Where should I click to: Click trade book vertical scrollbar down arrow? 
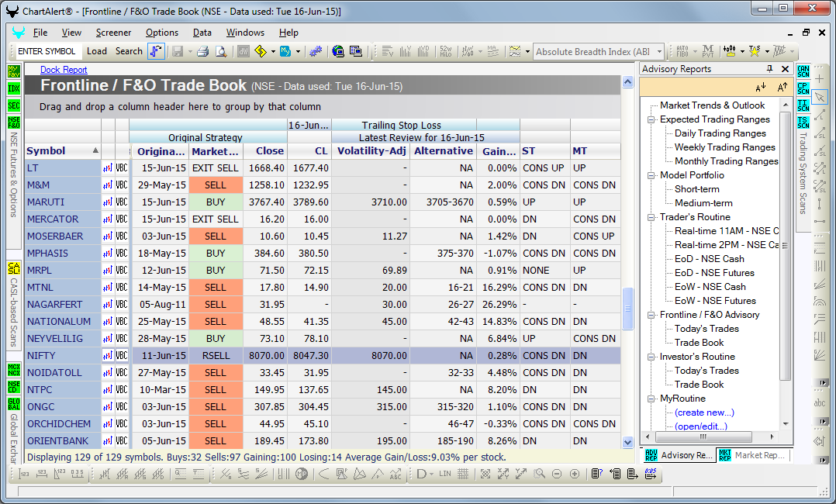(627, 442)
